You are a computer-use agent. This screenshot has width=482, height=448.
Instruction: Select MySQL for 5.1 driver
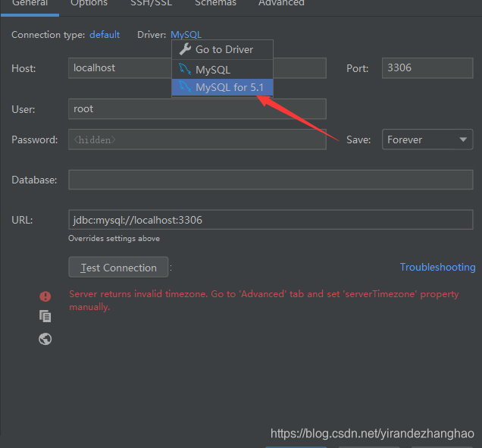coord(222,87)
